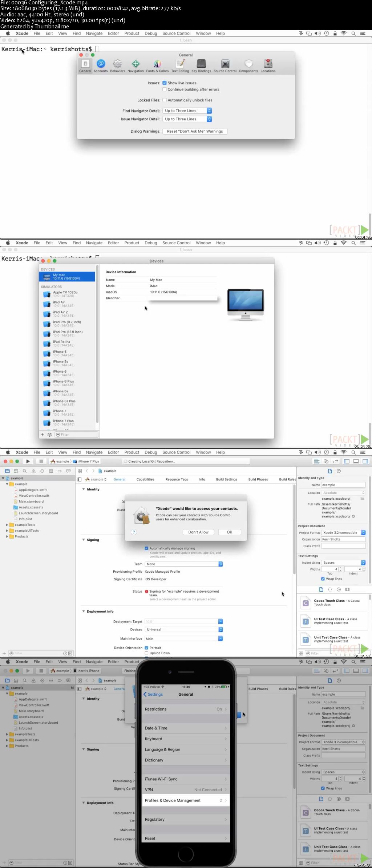Switch to the Resource Tags tab
Image resolution: width=372 pixels, height=868 pixels.
point(177,479)
